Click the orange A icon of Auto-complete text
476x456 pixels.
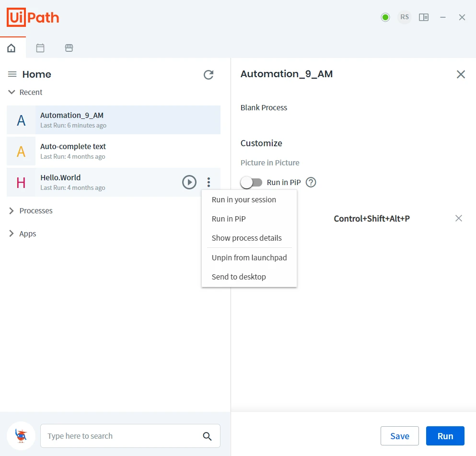[21, 151]
